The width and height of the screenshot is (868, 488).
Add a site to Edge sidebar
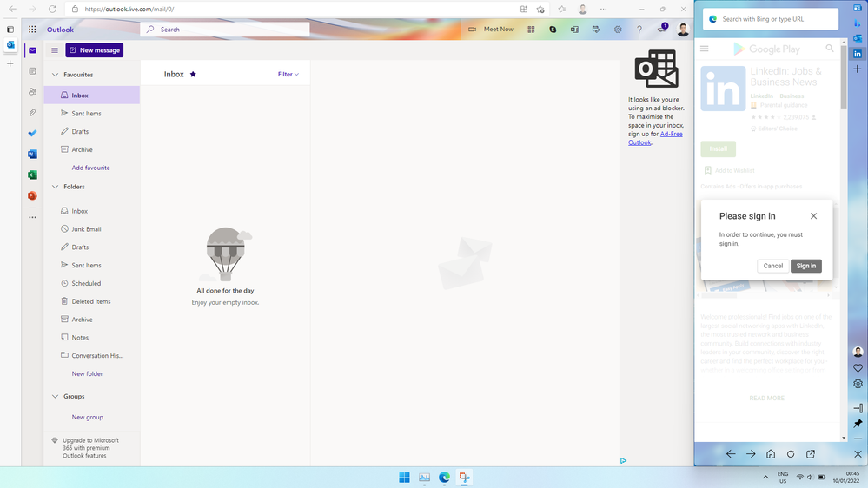click(858, 69)
